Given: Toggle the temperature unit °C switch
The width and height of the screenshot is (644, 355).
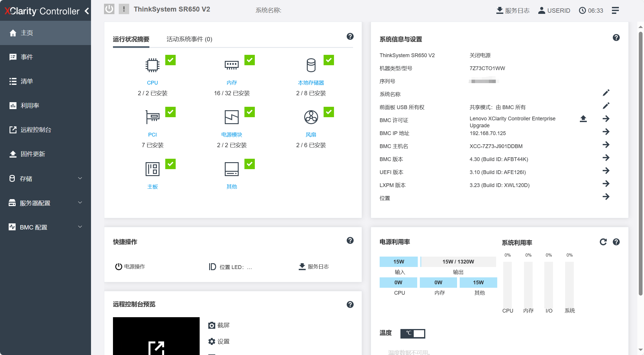Looking at the screenshot, I should 413,333.
